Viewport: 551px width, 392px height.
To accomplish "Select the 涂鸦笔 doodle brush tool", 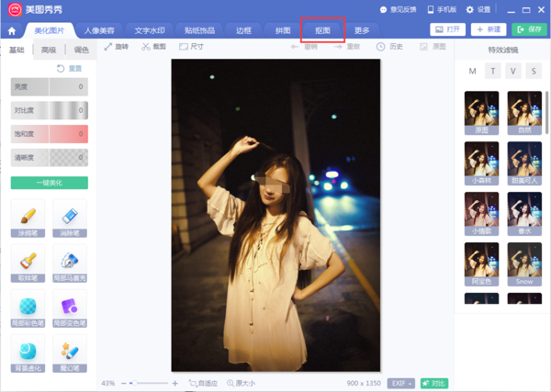I will click(x=28, y=218).
